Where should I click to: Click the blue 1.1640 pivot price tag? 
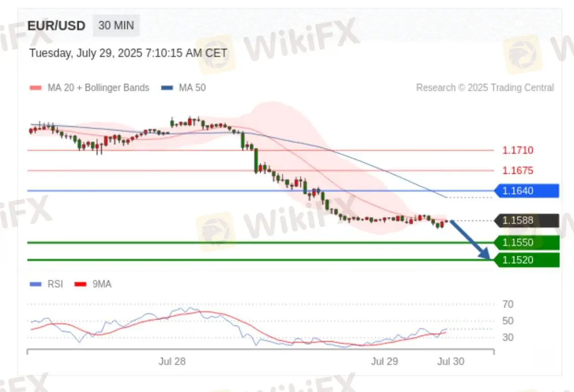(x=527, y=191)
